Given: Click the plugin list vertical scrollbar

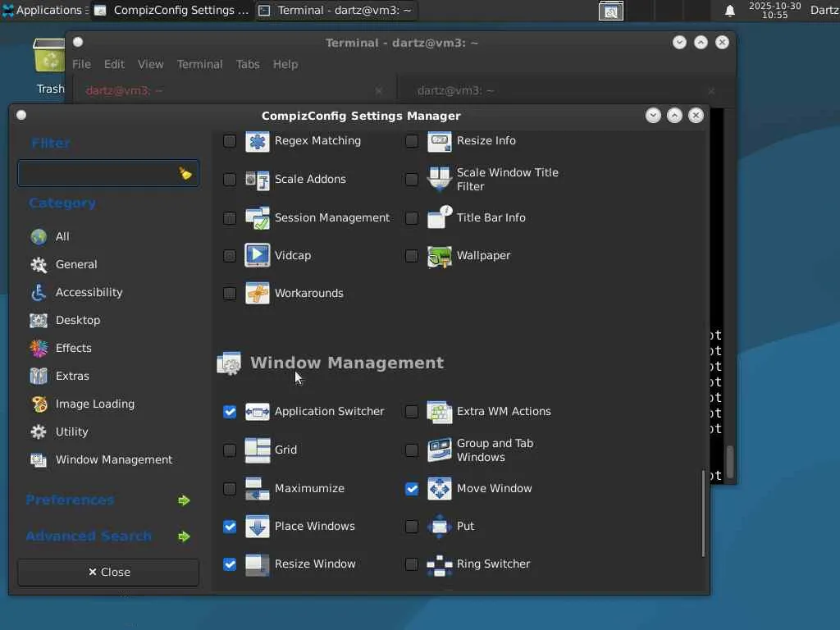Looking at the screenshot, I should click(703, 514).
